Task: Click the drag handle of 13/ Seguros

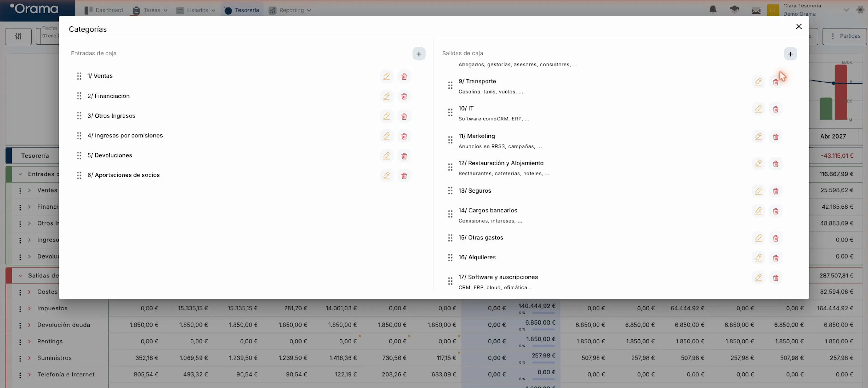Action: pyautogui.click(x=450, y=191)
